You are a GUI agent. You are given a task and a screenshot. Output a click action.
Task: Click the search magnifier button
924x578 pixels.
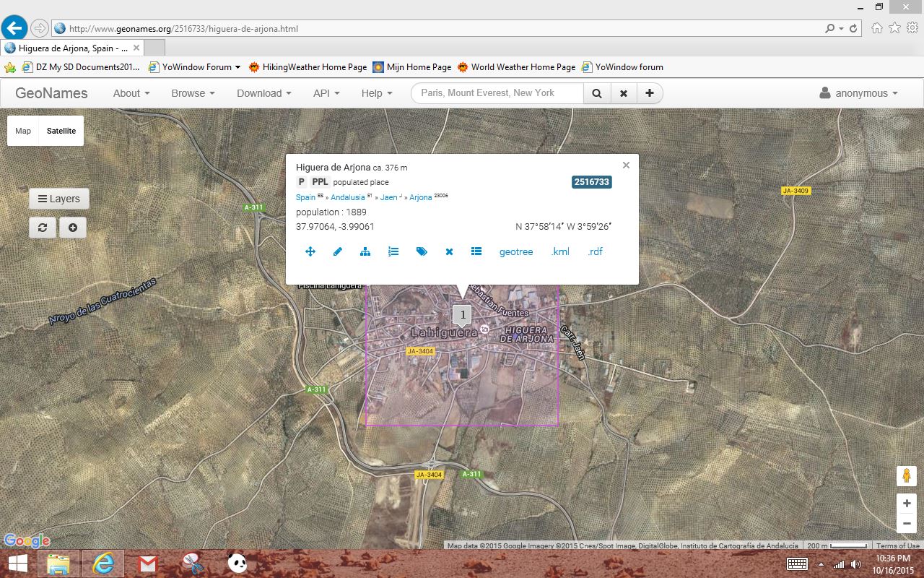coord(597,93)
